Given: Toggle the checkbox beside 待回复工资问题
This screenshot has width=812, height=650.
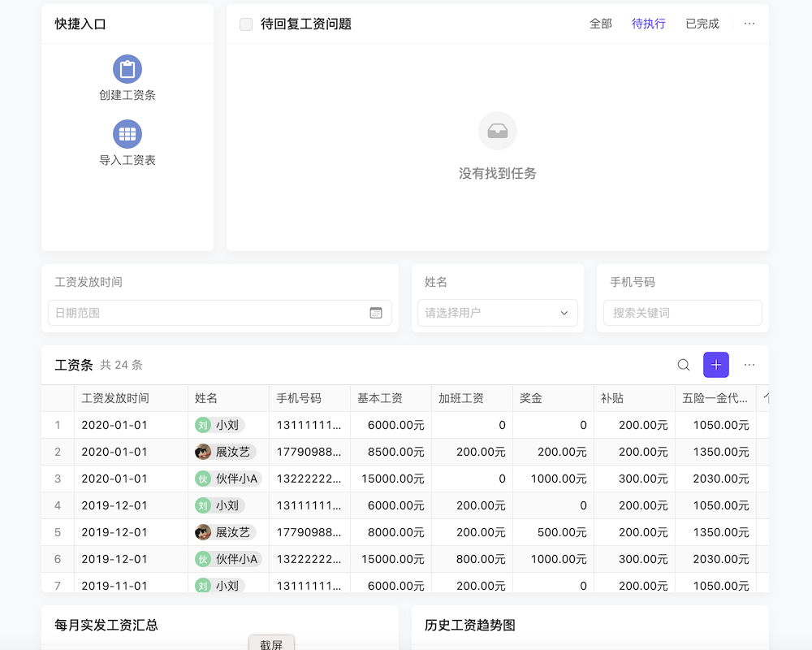Looking at the screenshot, I should pyautogui.click(x=245, y=24).
